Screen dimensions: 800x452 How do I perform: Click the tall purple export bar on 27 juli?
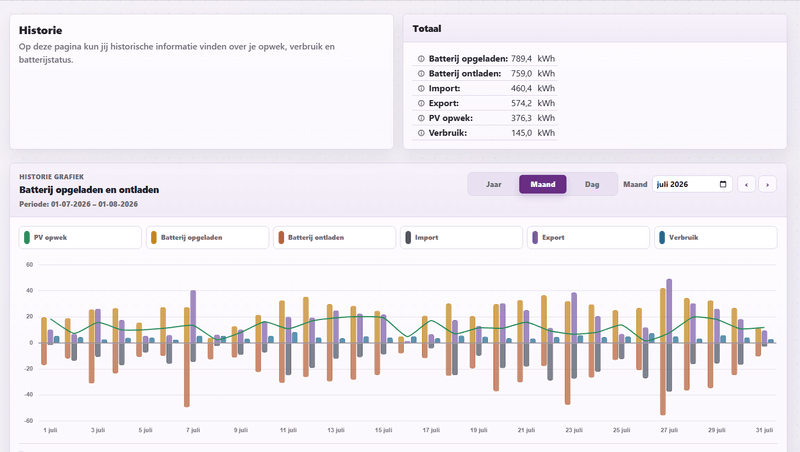tap(669, 311)
